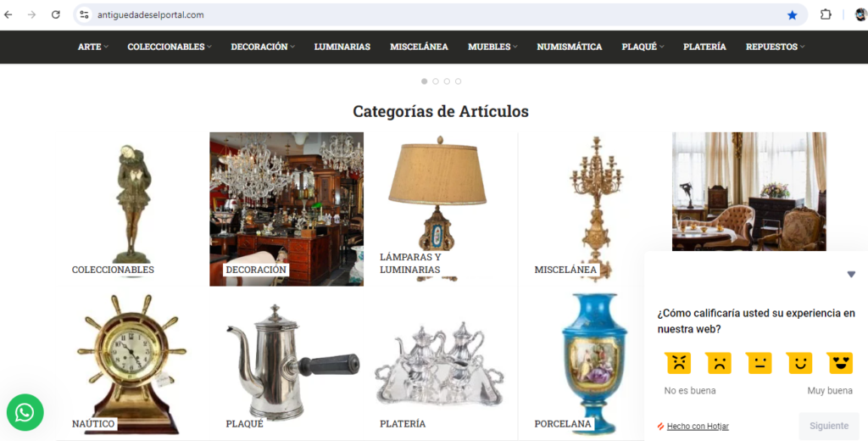Open browser extensions puzzle icon
868x441 pixels.
click(826, 15)
